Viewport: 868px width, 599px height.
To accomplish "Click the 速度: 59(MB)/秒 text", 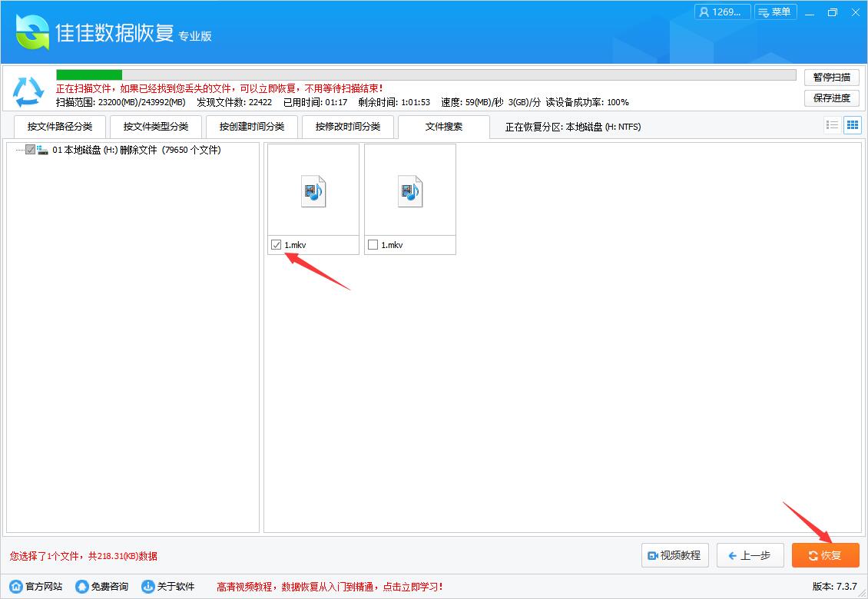I will (472, 102).
